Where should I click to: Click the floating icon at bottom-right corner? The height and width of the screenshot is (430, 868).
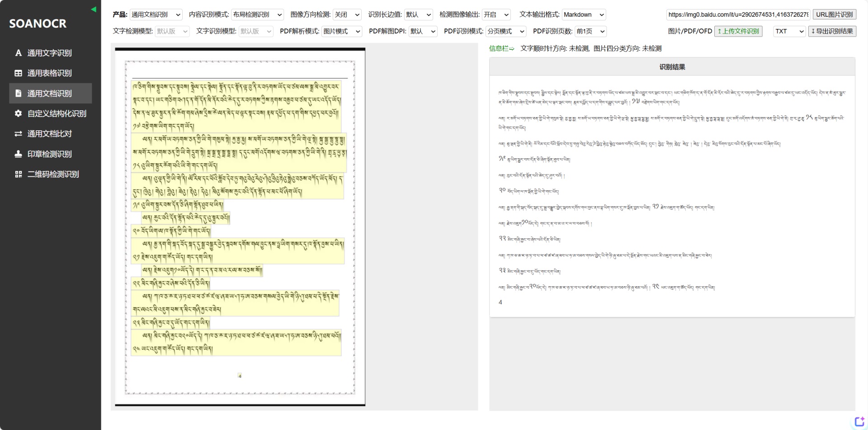pyautogui.click(x=859, y=421)
